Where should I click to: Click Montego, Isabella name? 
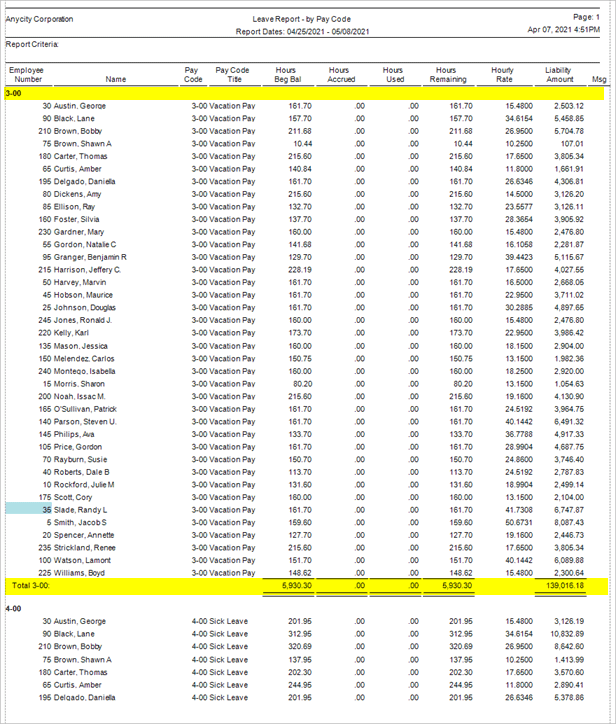85,371
